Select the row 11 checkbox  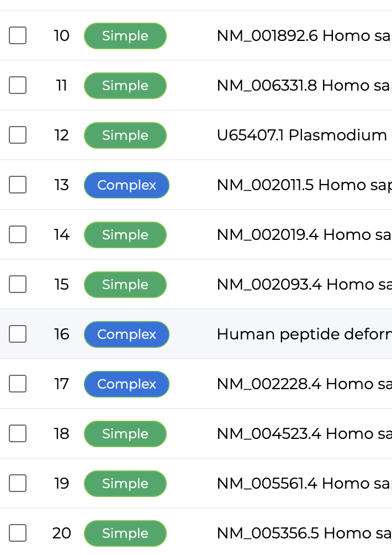(18, 85)
